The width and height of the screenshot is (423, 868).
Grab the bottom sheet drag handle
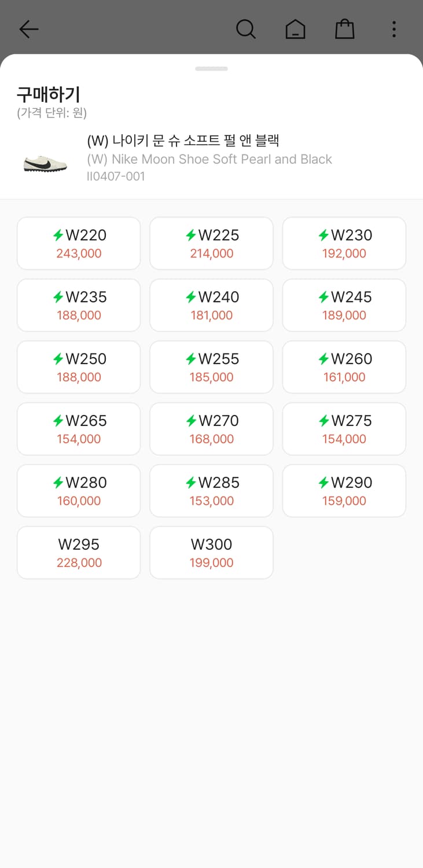(x=211, y=69)
